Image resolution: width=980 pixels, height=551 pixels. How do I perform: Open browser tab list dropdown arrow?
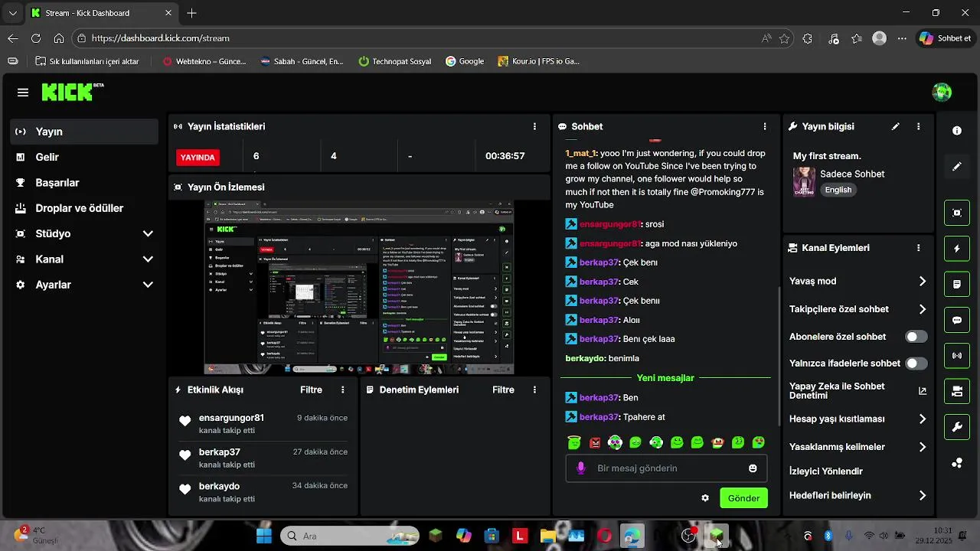(12, 13)
